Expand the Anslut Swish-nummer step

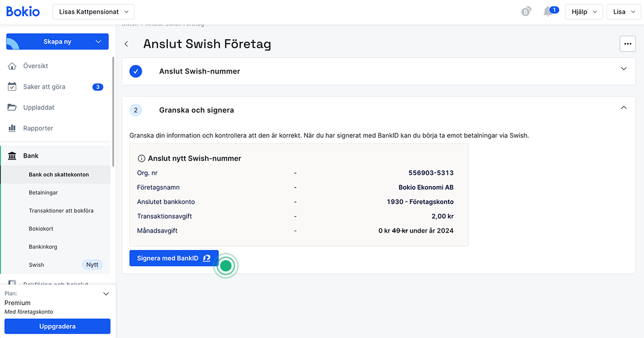(x=624, y=69)
